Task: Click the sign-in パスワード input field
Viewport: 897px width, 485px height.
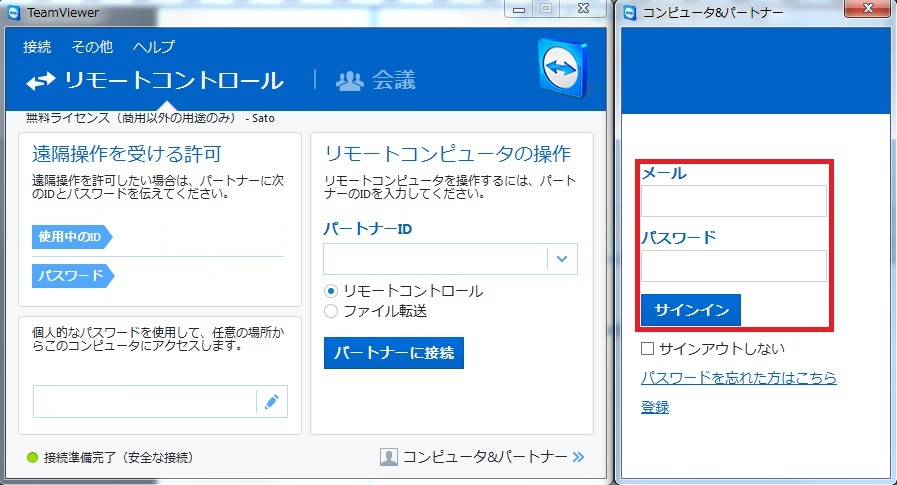Action: pyautogui.click(x=733, y=266)
